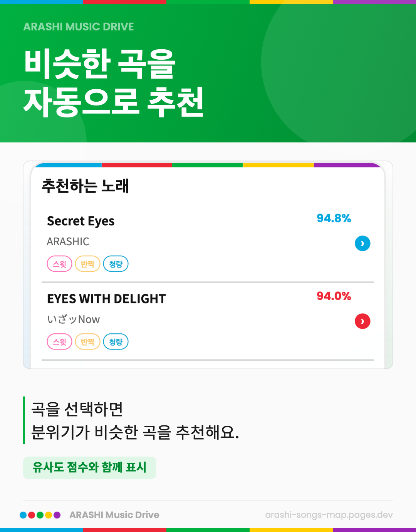This screenshot has height=532, width=416.
Task: Click the green dot in the footer logo
Action: (40, 515)
